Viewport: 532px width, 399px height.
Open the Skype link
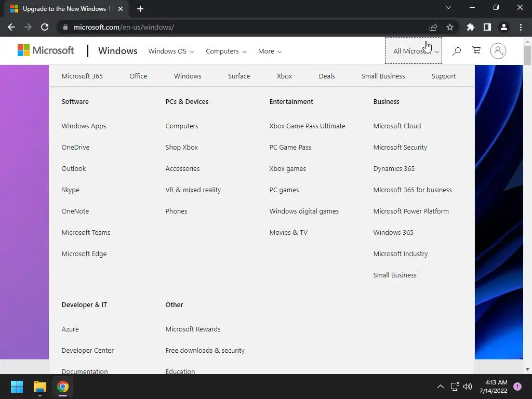pos(70,190)
